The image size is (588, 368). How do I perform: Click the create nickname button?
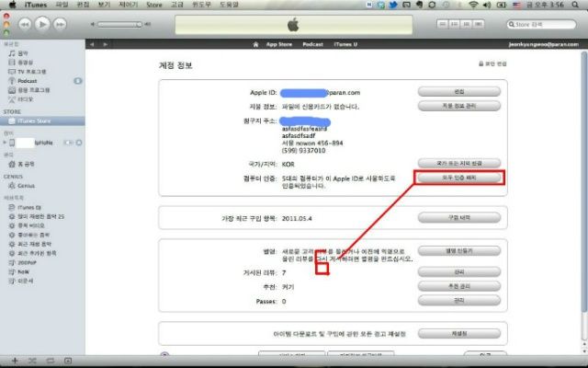pyautogui.click(x=459, y=251)
